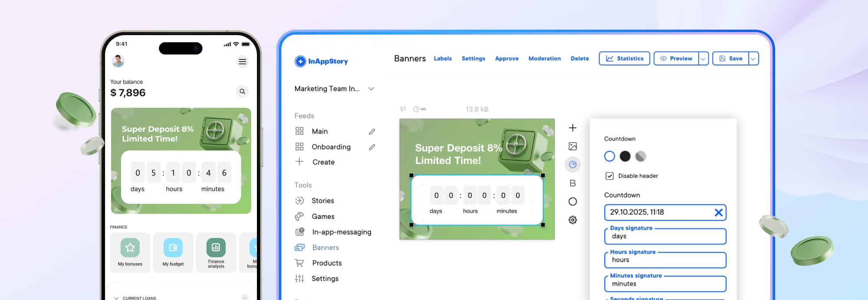Image resolution: width=868 pixels, height=300 pixels.
Task: Click the InAppStory logo
Action: [x=321, y=61]
